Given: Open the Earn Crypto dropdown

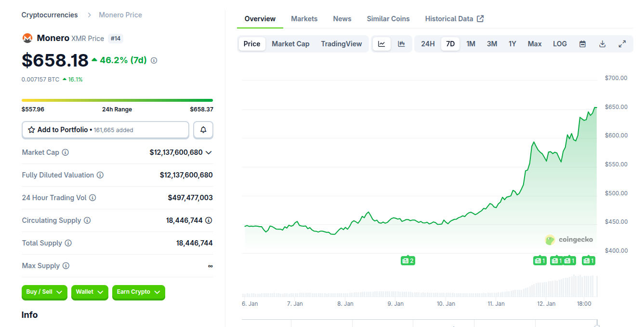Looking at the screenshot, I should [139, 292].
